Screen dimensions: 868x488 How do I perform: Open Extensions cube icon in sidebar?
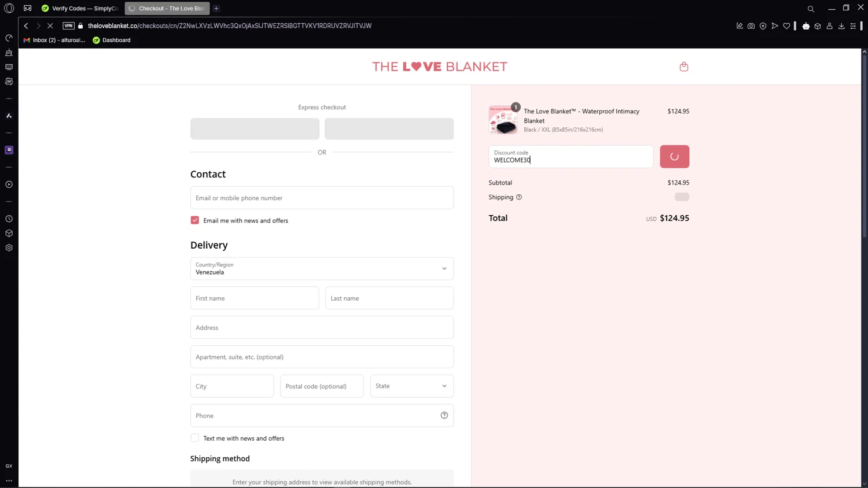(9, 233)
